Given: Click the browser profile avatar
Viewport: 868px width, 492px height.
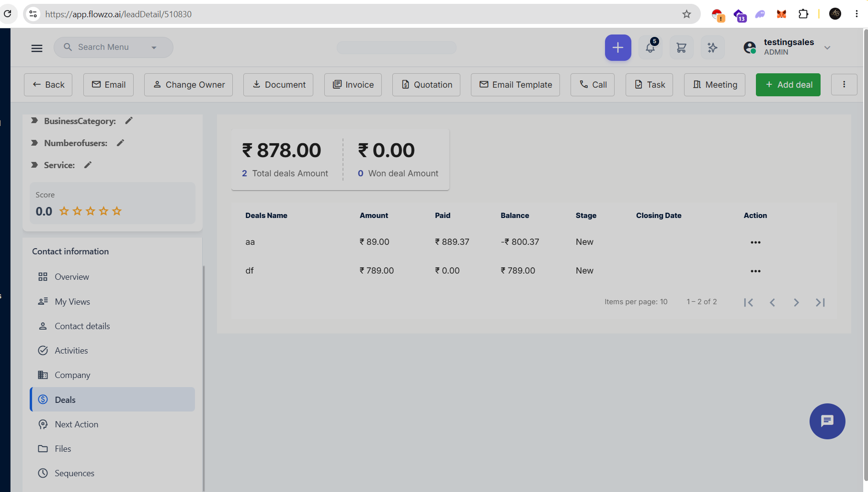Looking at the screenshot, I should coord(835,14).
